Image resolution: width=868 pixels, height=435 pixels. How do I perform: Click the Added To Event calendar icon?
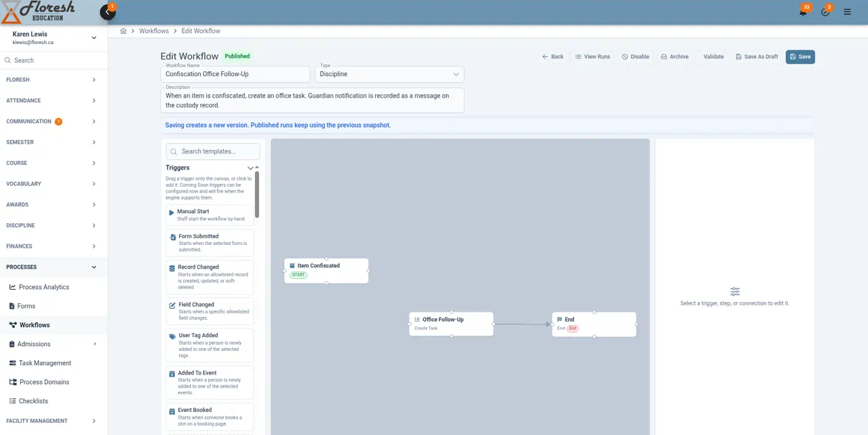[x=172, y=374]
